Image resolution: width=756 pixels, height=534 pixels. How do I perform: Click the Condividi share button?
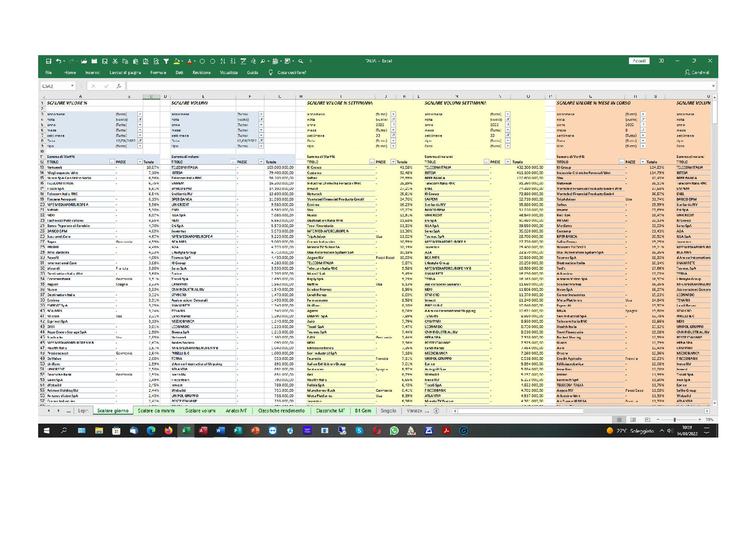[697, 73]
